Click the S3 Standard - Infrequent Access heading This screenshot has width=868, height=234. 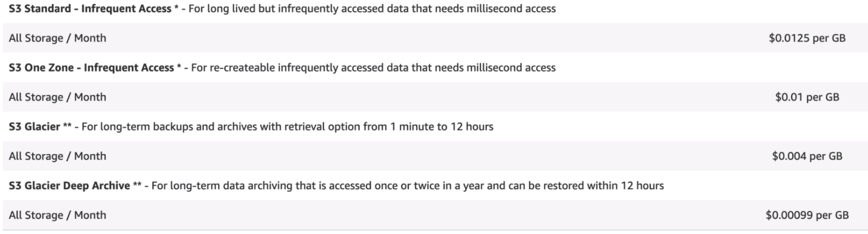(x=90, y=9)
